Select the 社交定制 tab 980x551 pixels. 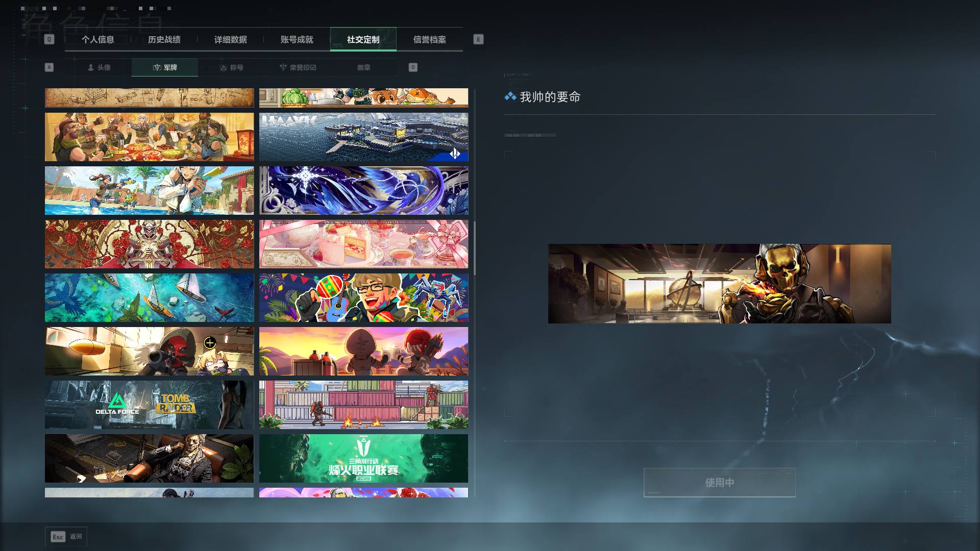(363, 40)
